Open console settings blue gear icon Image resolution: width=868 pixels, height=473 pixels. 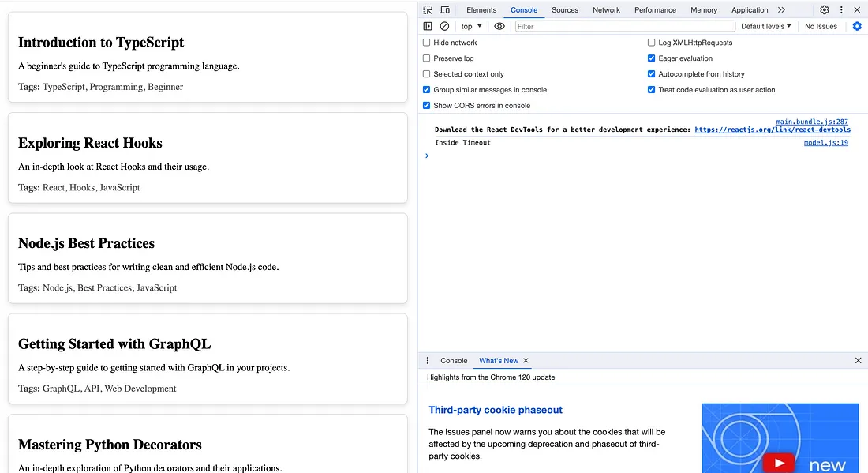pos(857,26)
